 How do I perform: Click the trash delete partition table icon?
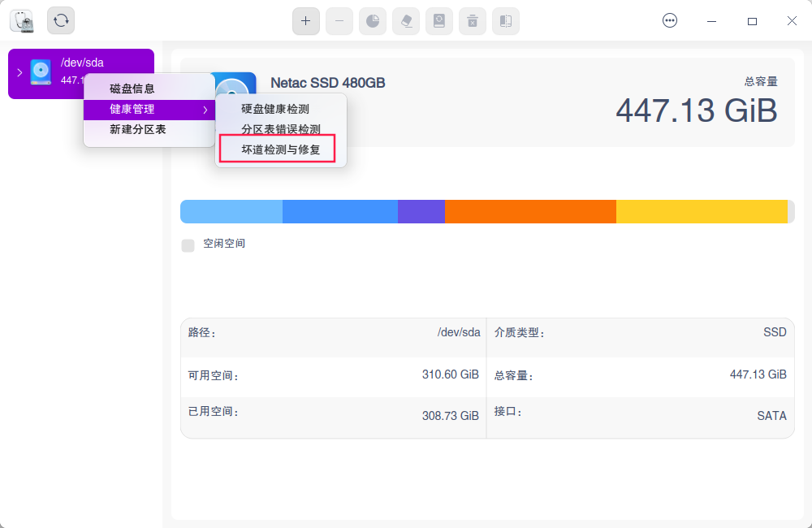473,21
